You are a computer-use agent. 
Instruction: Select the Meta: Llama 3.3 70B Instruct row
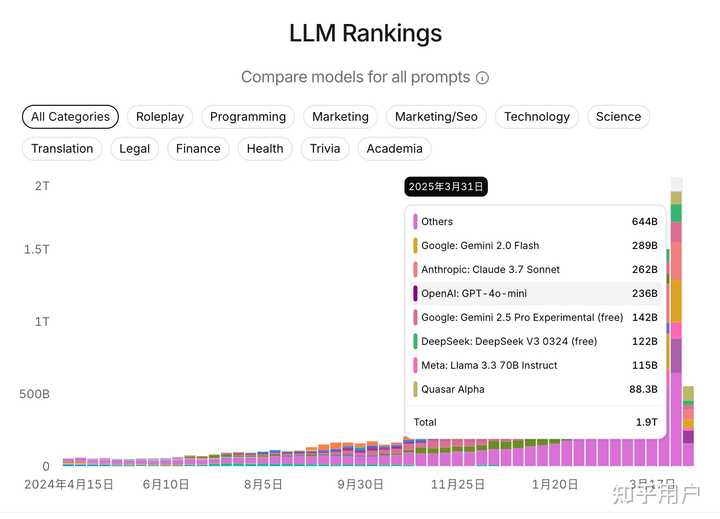pyautogui.click(x=535, y=365)
